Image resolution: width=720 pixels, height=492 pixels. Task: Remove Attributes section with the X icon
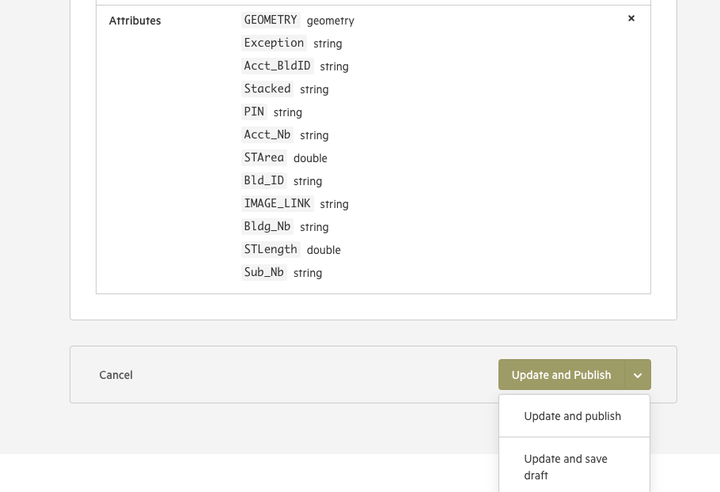[631, 18]
